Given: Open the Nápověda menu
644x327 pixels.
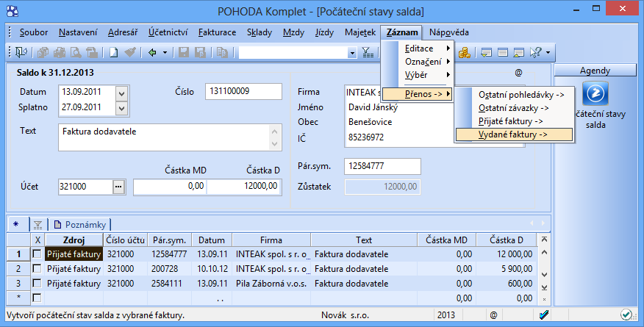Looking at the screenshot, I should click(x=449, y=32).
